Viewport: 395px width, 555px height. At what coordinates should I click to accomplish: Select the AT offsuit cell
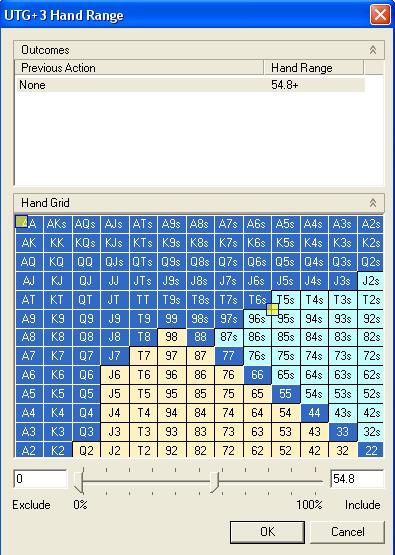(x=29, y=300)
